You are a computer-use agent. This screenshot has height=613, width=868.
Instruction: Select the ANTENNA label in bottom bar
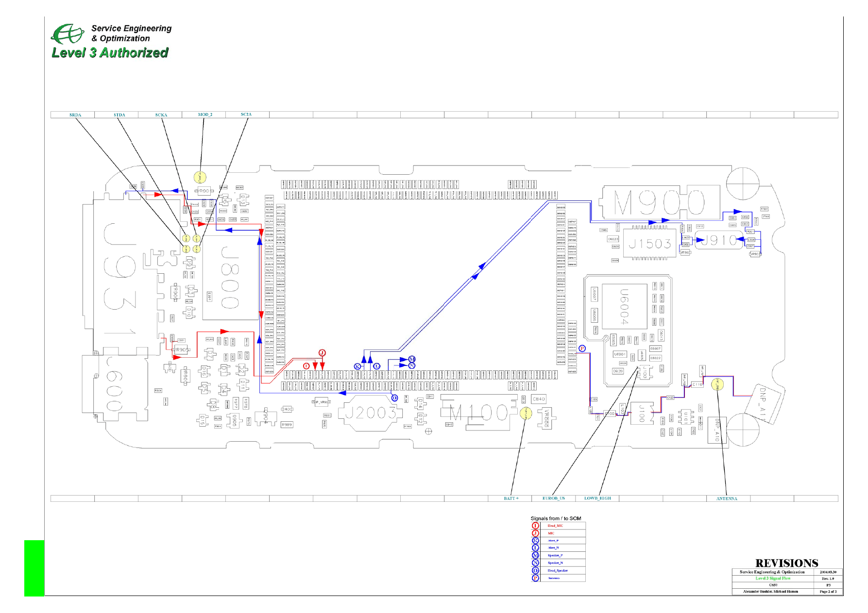click(x=727, y=498)
